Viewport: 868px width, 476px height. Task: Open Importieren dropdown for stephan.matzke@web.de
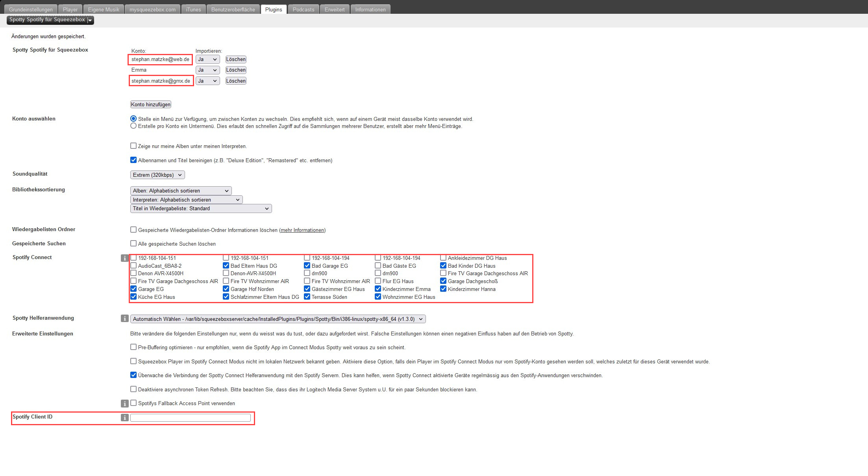(x=207, y=59)
